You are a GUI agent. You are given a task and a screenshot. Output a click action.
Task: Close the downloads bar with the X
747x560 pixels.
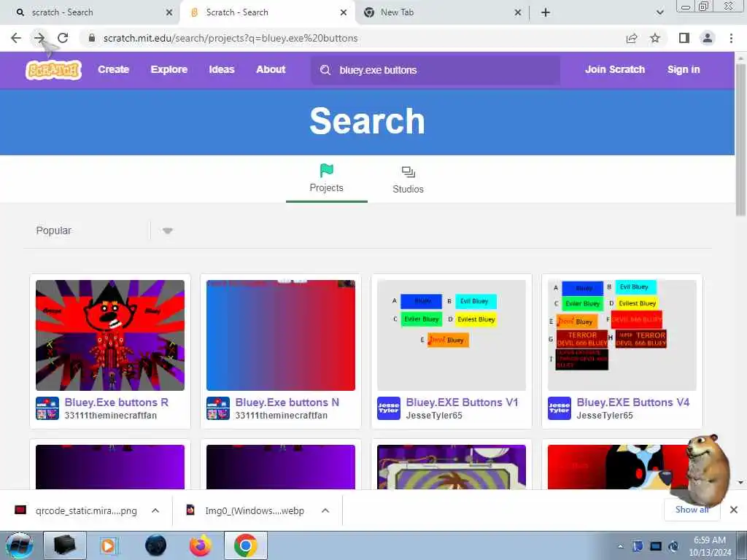pyautogui.click(x=734, y=510)
